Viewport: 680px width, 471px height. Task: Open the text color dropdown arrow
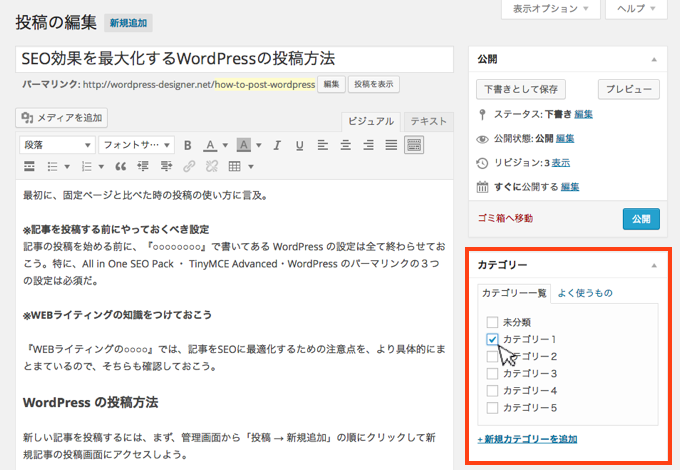tap(225, 145)
